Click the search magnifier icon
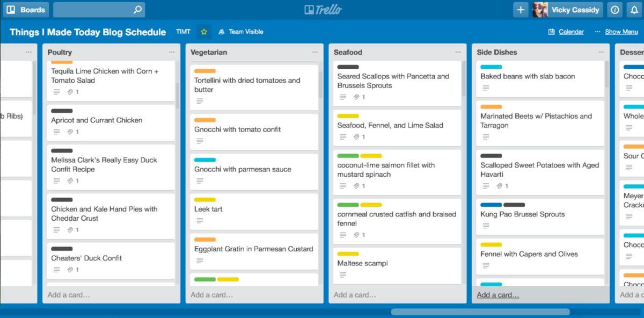The height and width of the screenshot is (318, 644). 137,9
